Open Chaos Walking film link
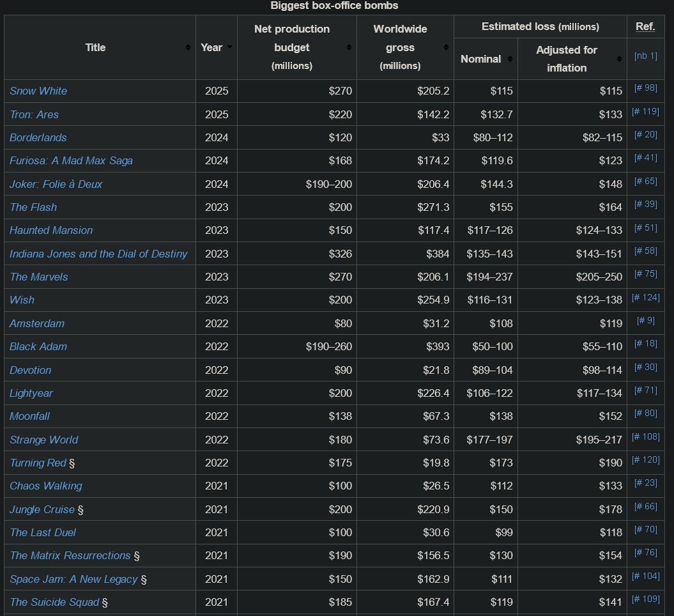 (45, 486)
